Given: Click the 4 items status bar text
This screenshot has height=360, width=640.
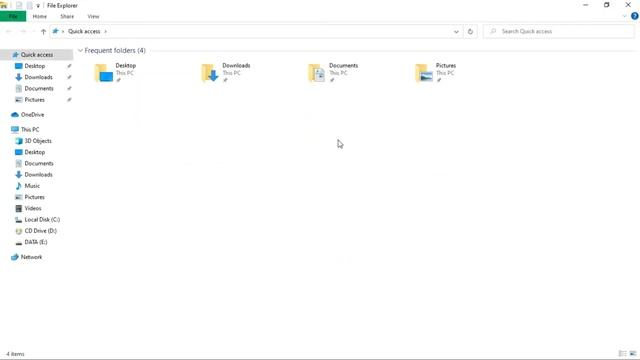Looking at the screenshot, I should (16, 354).
